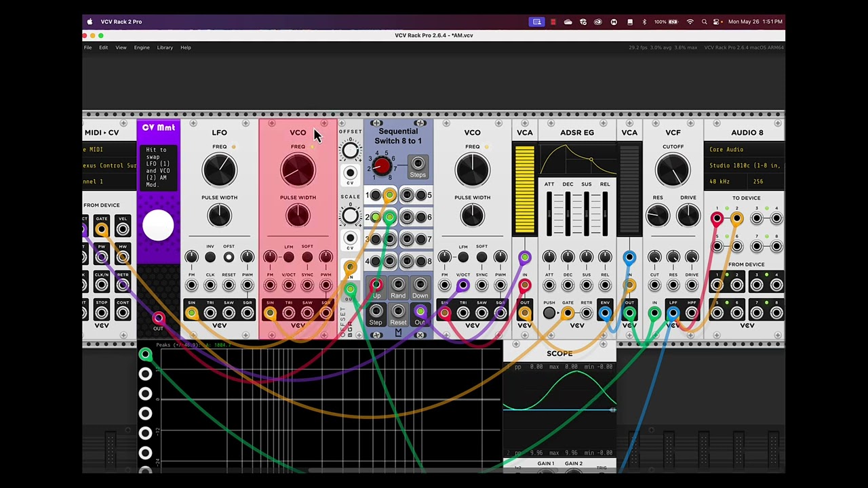The image size is (868, 488).
Task: Click the pink VCO SYNC input jack
Action: (x=307, y=285)
